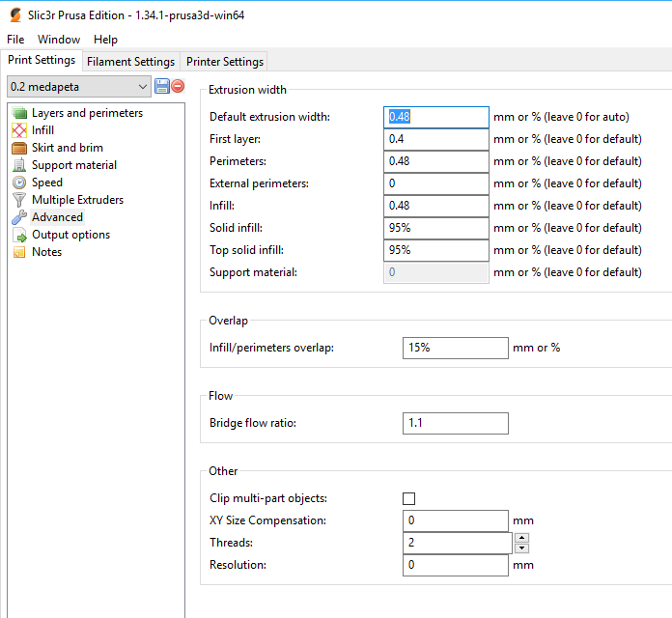Select the Speed clock icon
Viewport: 672px width, 618px height.
[x=19, y=183]
